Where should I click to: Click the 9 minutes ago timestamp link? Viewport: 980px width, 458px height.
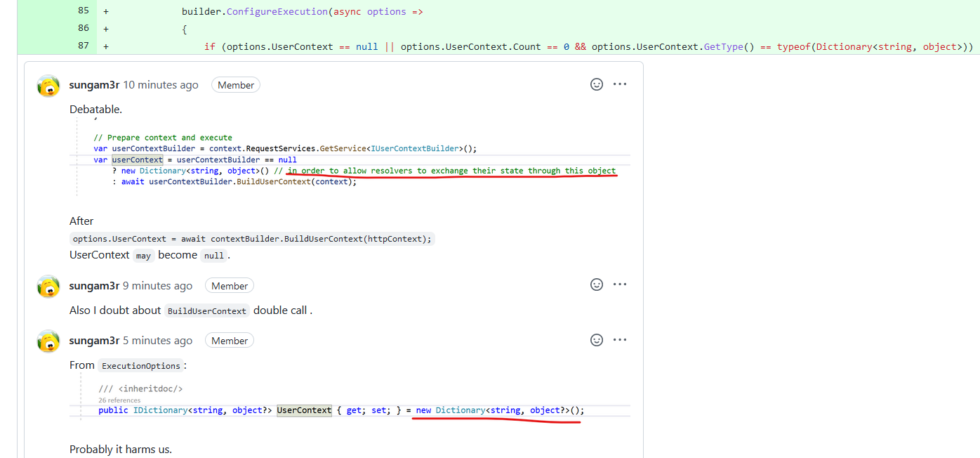(158, 286)
